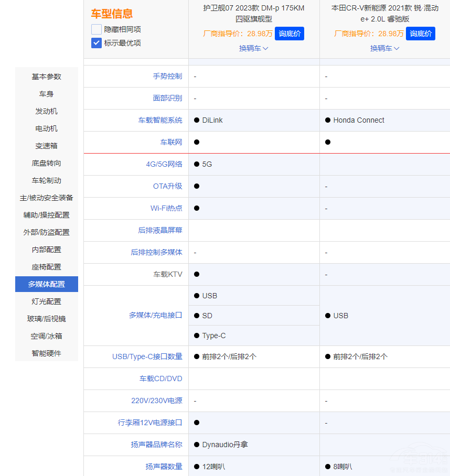
Task: Go to 基本参数 section in sidebar
Action: (47, 77)
